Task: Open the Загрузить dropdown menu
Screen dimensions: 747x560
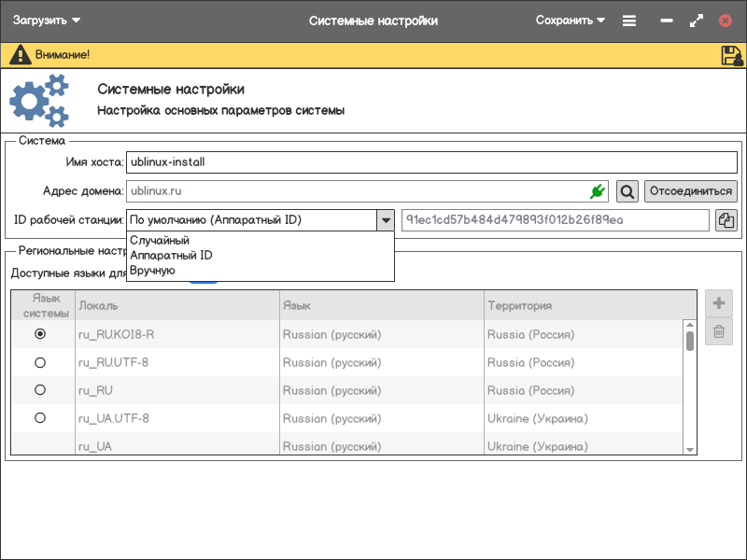Action: click(47, 21)
